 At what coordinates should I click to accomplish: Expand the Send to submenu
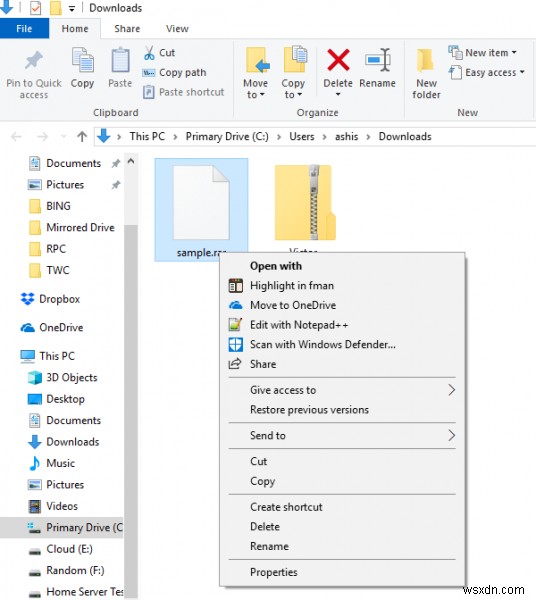point(342,435)
